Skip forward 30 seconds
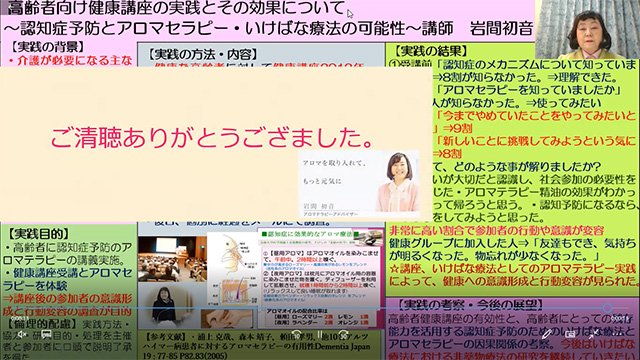This screenshot has width=640, height=360. tap(343, 335)
